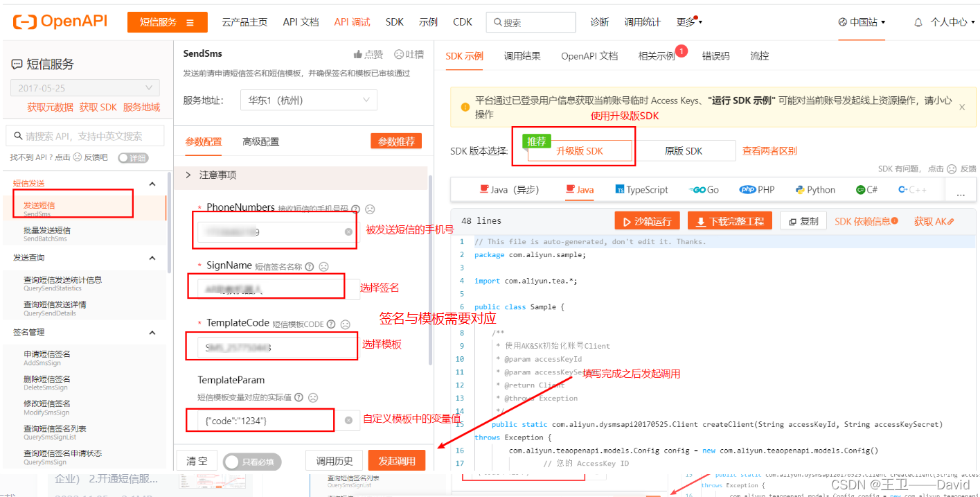Image resolution: width=980 pixels, height=497 pixels.
Task: Switch to the OpenAPI 文档 tab
Action: [x=589, y=56]
